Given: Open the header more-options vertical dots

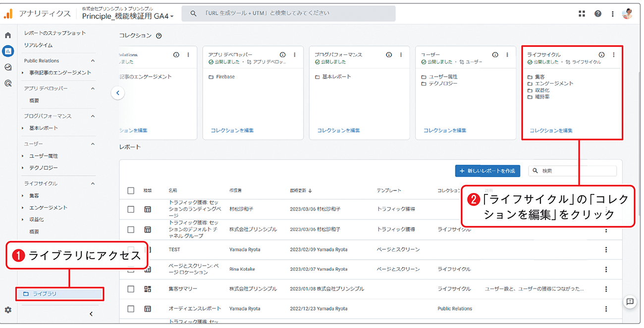Looking at the screenshot, I should point(613,14).
